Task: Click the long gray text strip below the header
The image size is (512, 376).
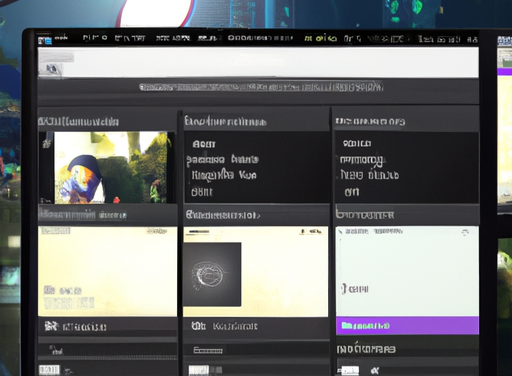Action: tap(261, 87)
